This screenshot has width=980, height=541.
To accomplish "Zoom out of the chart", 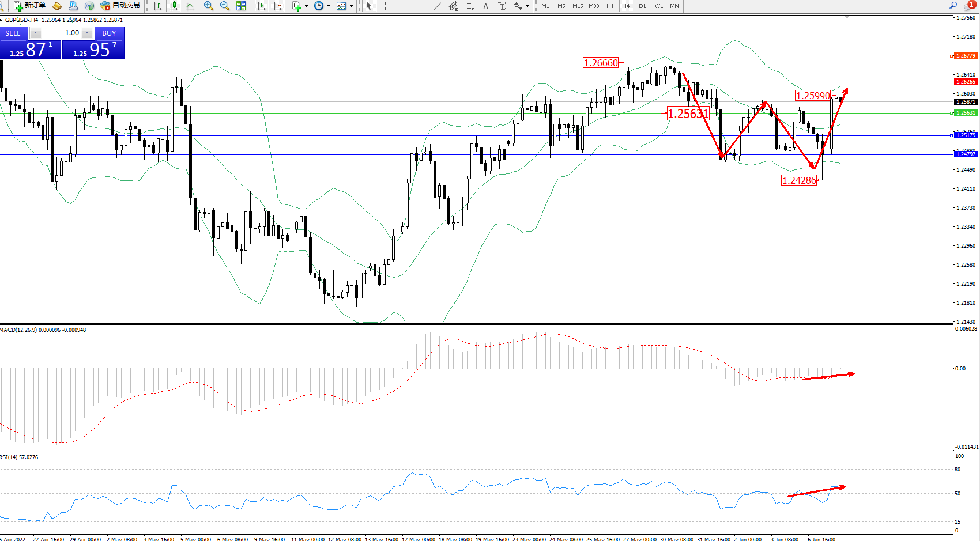I will pyautogui.click(x=225, y=6).
